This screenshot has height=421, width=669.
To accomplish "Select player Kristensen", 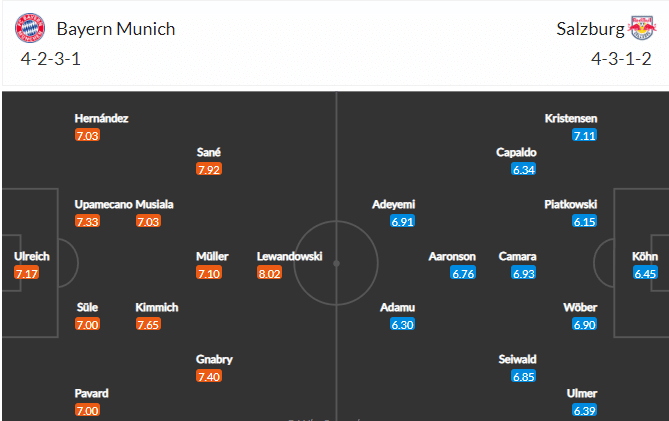I will (571, 118).
